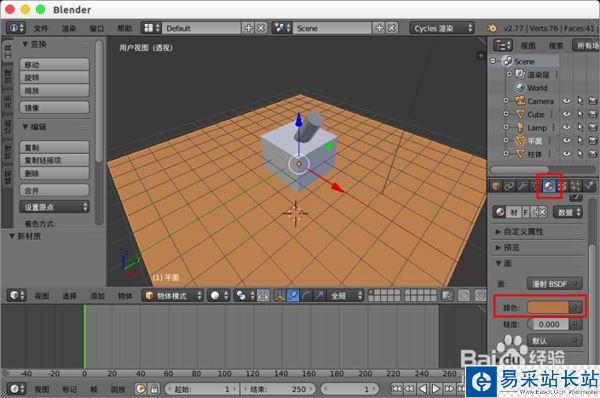
Task: Toggle the timeline range lock icon
Action: pos(154,389)
